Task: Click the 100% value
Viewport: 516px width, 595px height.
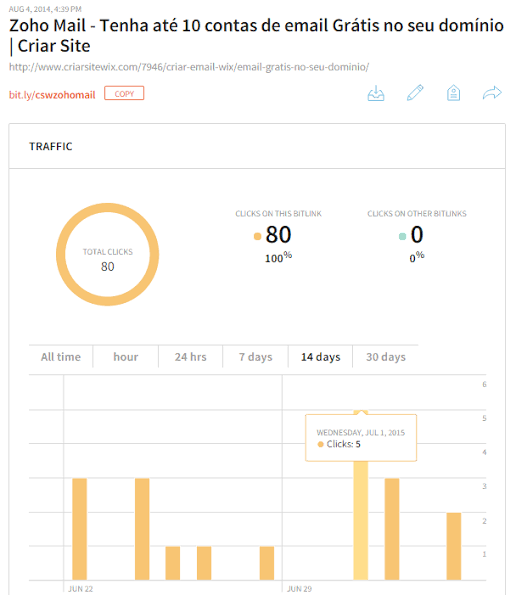Action: click(x=278, y=257)
